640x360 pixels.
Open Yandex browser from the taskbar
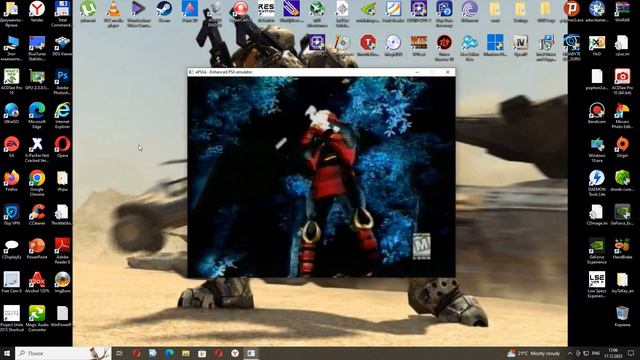tap(235, 353)
